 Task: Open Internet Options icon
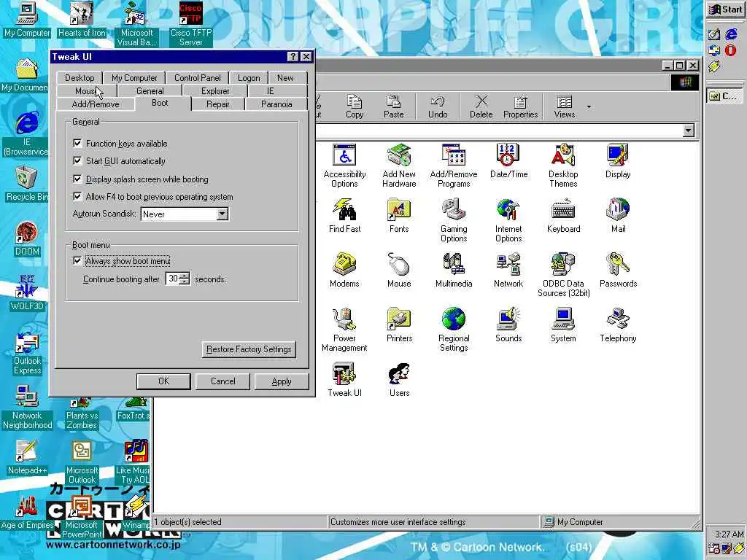508,220
